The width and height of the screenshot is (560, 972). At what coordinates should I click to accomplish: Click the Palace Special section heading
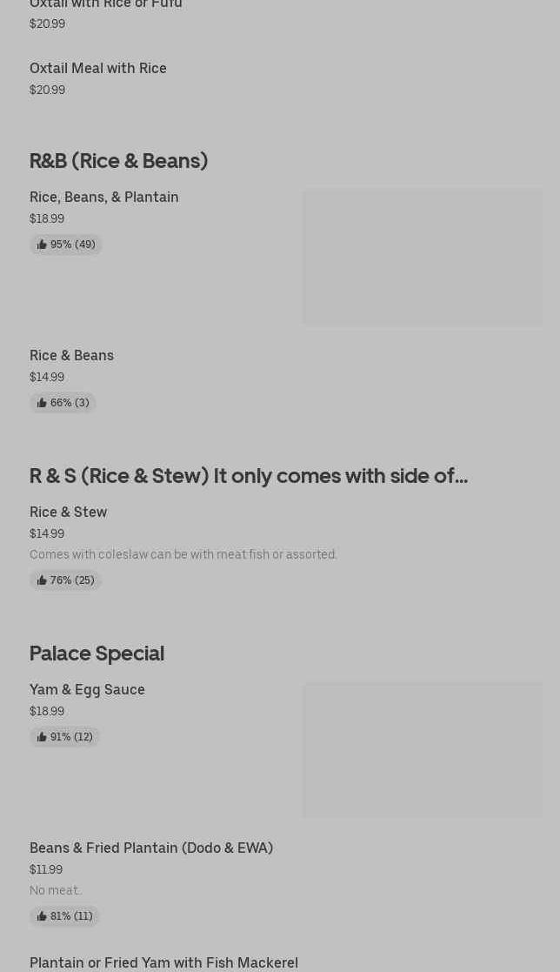coord(97,654)
